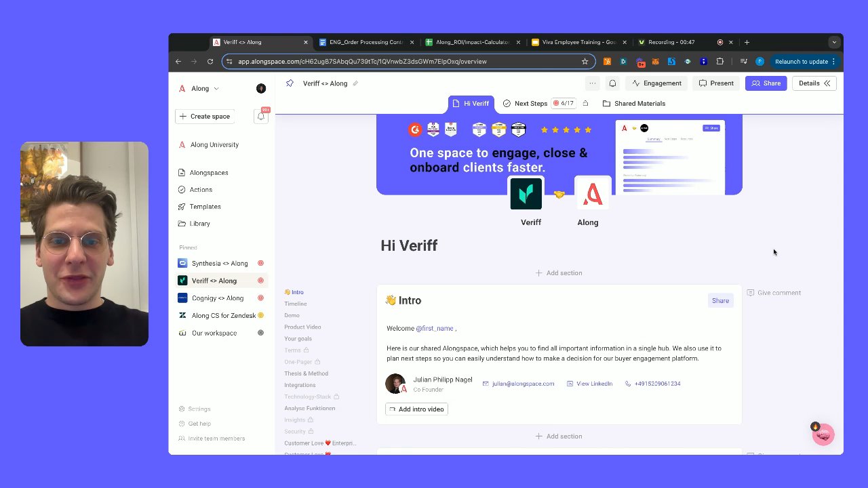Open Along University
Screen dimensions: 868x488
pyautogui.click(x=208, y=144)
